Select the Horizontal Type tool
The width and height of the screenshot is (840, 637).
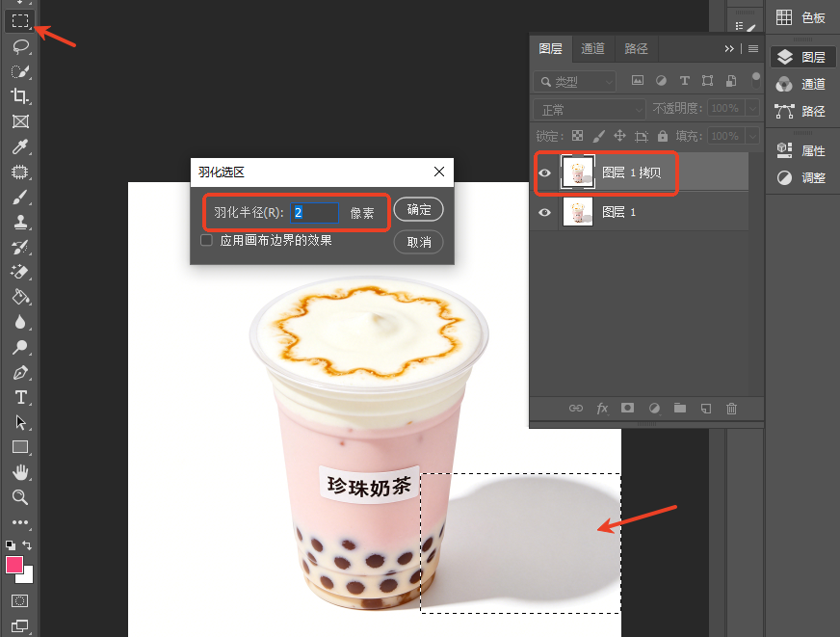pos(20,397)
